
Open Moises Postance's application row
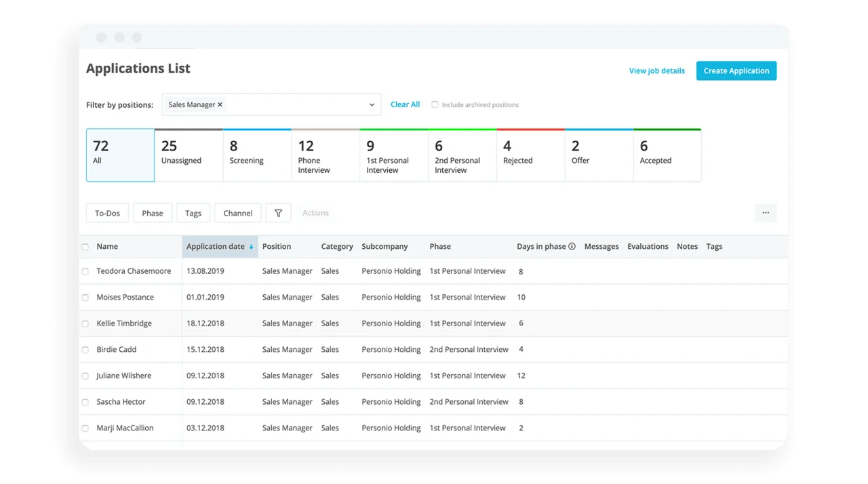click(x=125, y=298)
